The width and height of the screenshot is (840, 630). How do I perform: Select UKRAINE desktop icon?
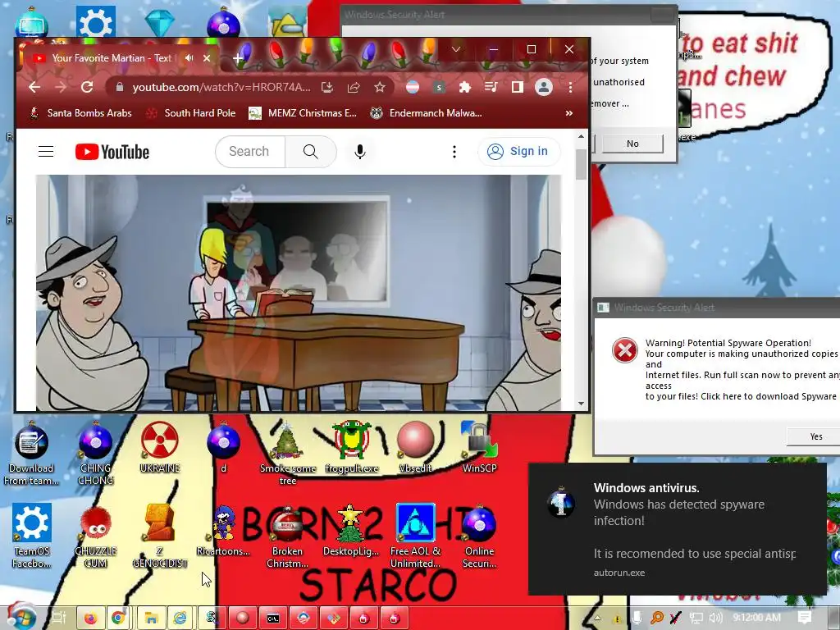click(160, 448)
